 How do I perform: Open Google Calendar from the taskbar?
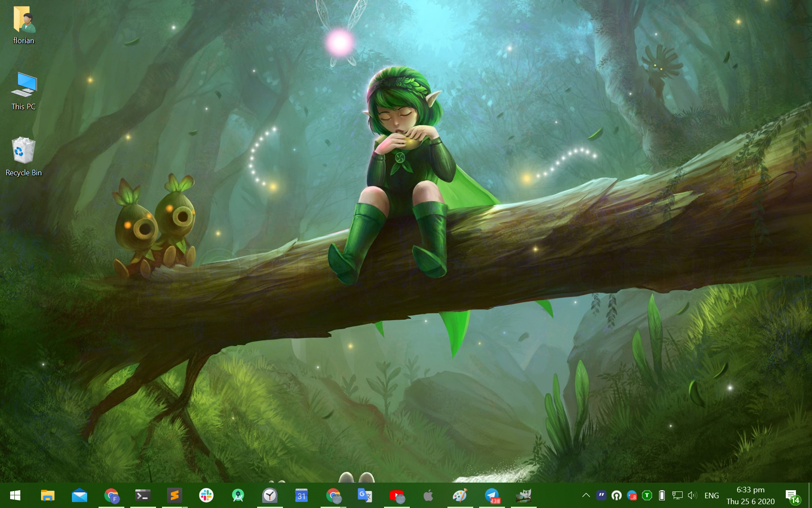coord(301,495)
